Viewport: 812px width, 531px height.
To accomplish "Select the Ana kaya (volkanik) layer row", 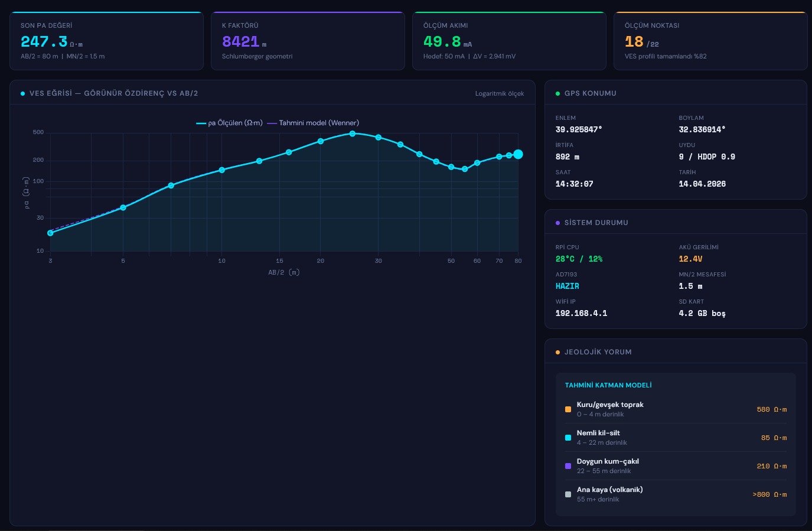I will coord(676,494).
